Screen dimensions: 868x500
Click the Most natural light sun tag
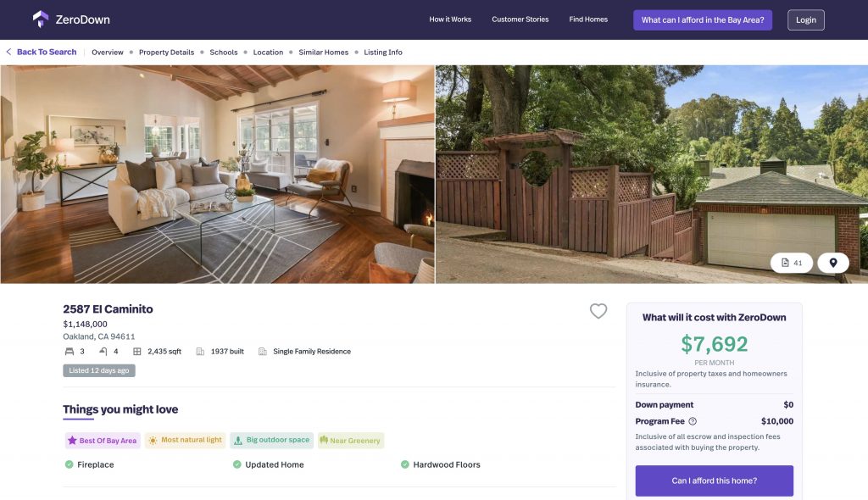(x=186, y=440)
